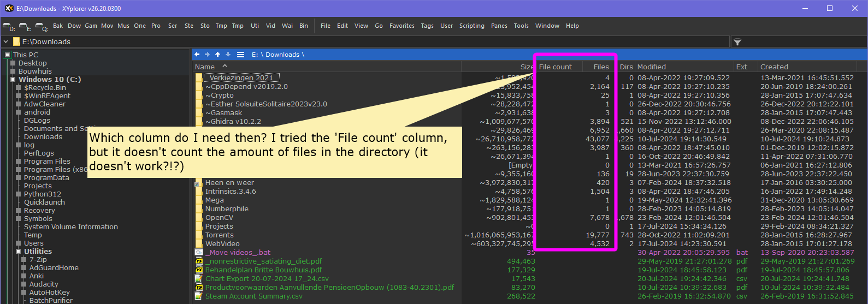Image resolution: width=868 pixels, height=304 pixels.
Task: Click the _nonrestrictive_satiating_diet.pdf file icon
Action: tap(199, 261)
